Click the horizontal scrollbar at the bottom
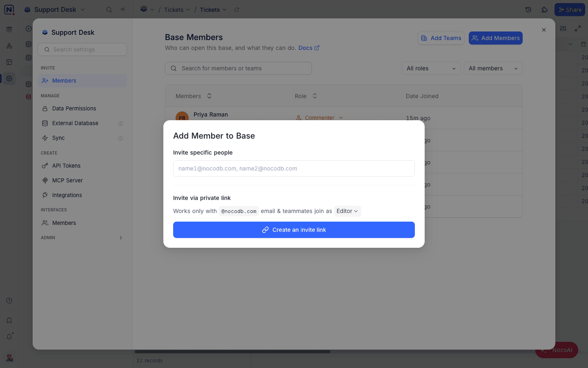The image size is (588, 368). tap(232, 352)
